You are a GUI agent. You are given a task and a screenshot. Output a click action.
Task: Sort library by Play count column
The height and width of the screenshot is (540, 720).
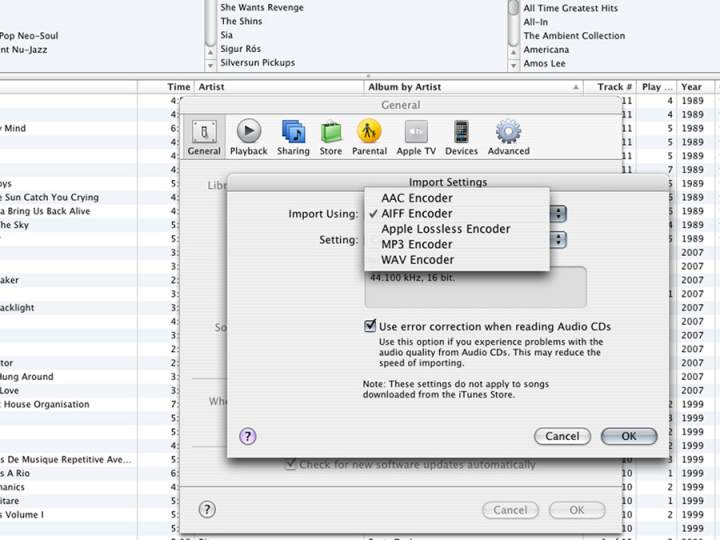(x=657, y=87)
